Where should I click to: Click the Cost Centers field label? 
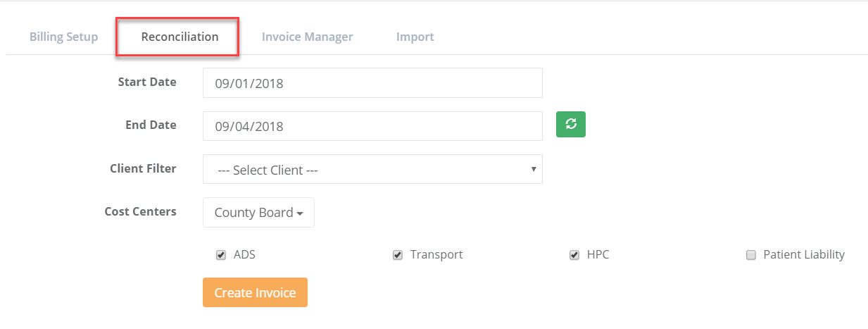(140, 211)
